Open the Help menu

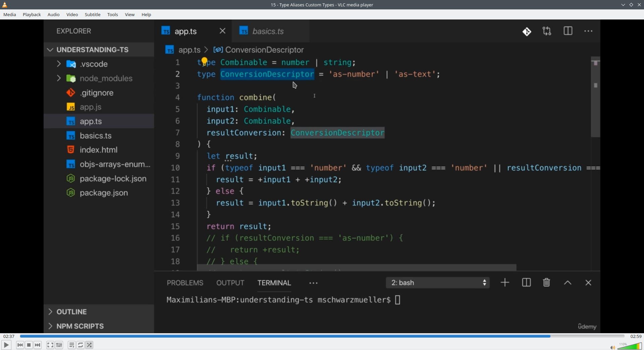point(147,15)
